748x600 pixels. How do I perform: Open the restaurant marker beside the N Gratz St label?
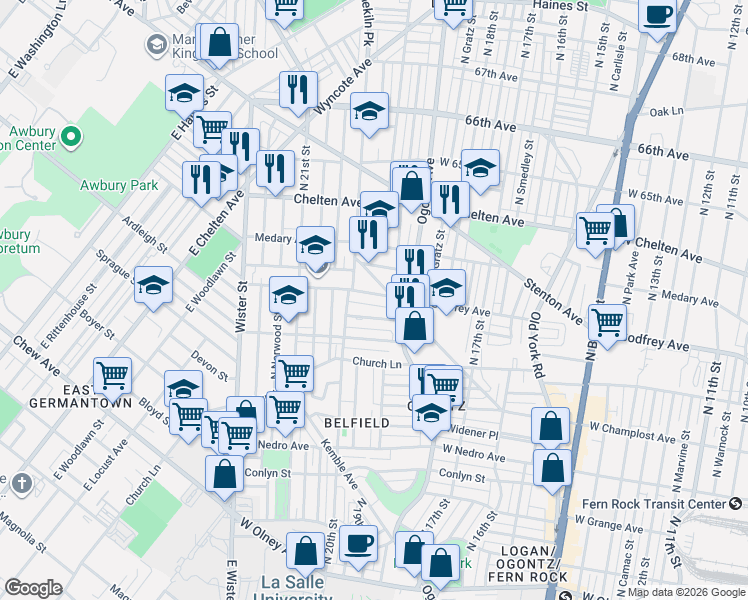(x=415, y=260)
